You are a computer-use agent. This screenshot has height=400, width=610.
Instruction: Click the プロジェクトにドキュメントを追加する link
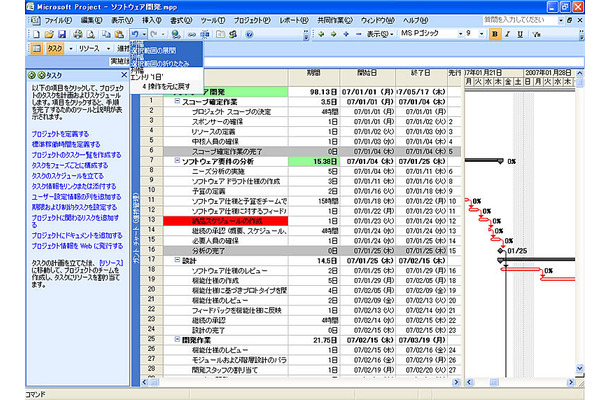pos(77,235)
